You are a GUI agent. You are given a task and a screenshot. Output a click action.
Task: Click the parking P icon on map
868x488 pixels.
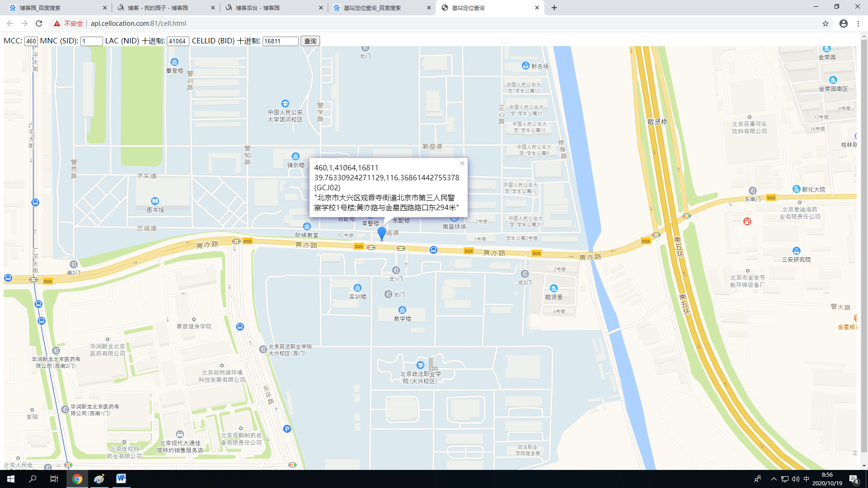[x=287, y=429]
